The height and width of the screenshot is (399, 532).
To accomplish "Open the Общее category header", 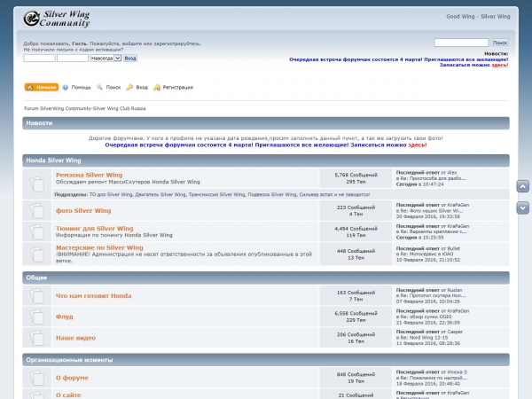I will tap(36, 278).
